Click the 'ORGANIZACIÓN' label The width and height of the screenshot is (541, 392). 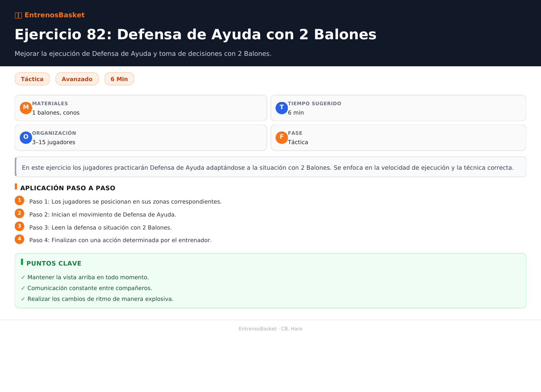click(x=54, y=133)
